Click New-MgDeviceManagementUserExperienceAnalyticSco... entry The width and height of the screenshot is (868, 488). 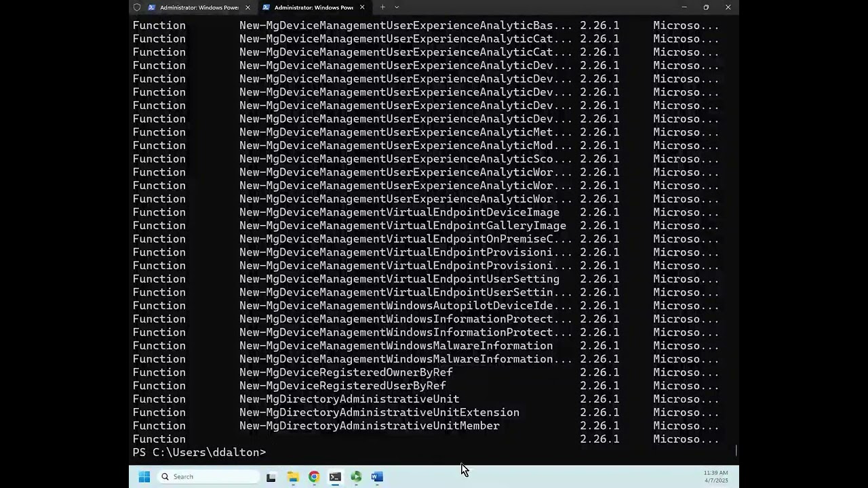[x=406, y=159]
